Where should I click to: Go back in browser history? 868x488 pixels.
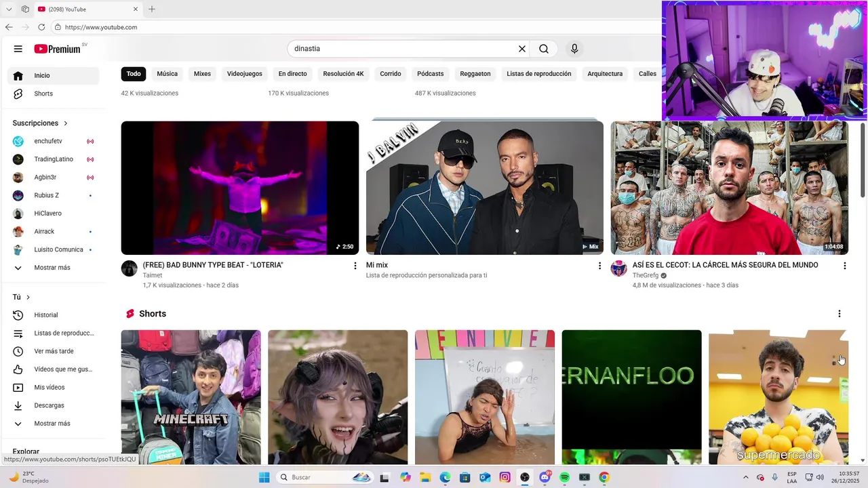tap(9, 27)
